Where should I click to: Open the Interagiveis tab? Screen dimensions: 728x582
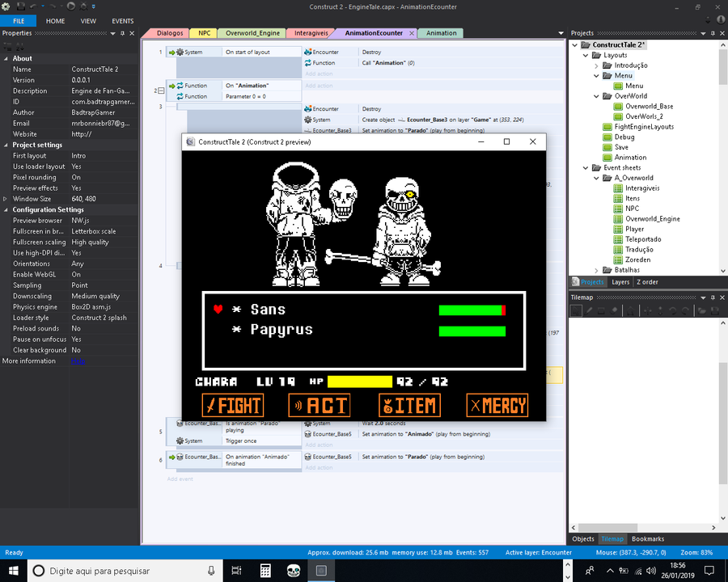[311, 33]
